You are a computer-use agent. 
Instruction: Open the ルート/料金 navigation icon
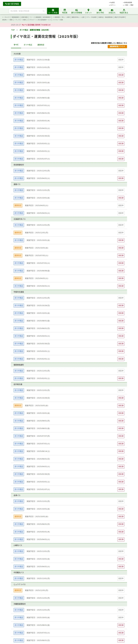pyautogui.click(x=53, y=11)
